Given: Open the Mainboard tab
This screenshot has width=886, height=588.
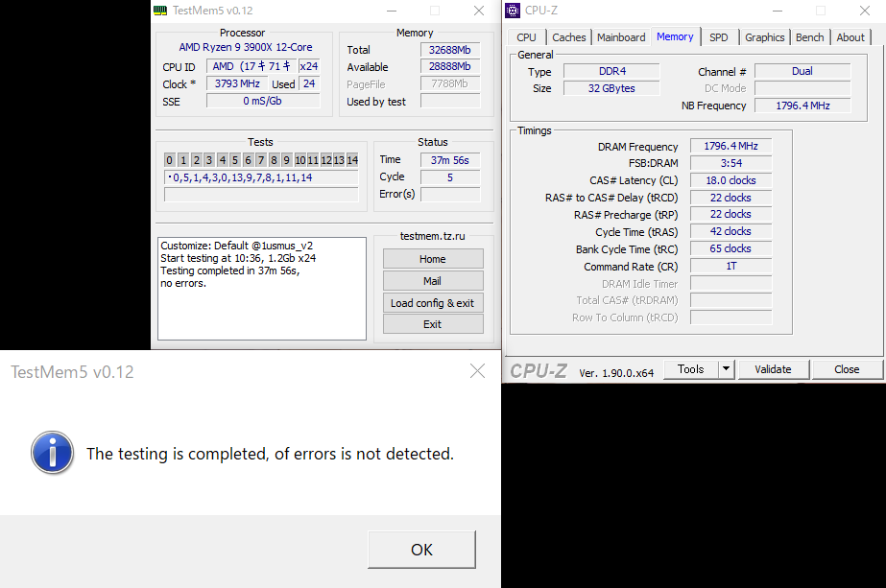Looking at the screenshot, I should (x=621, y=37).
